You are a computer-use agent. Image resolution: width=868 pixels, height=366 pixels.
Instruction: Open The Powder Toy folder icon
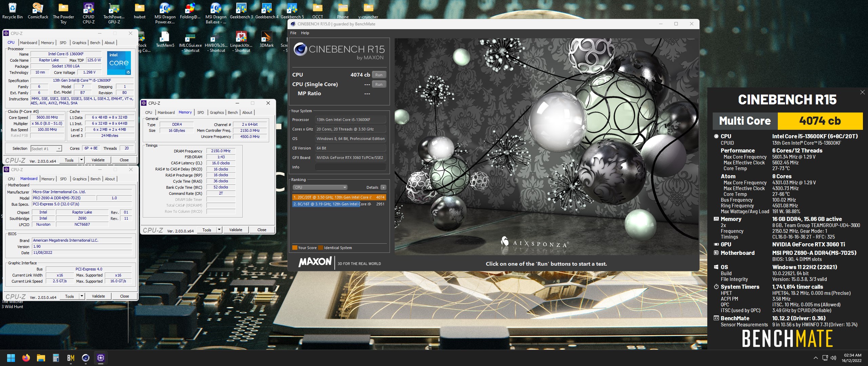pos(63,13)
